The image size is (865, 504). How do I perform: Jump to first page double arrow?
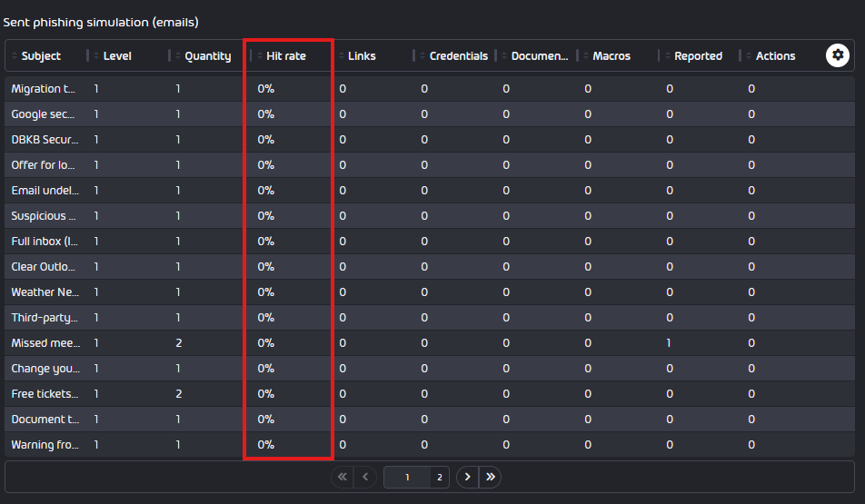pos(342,477)
